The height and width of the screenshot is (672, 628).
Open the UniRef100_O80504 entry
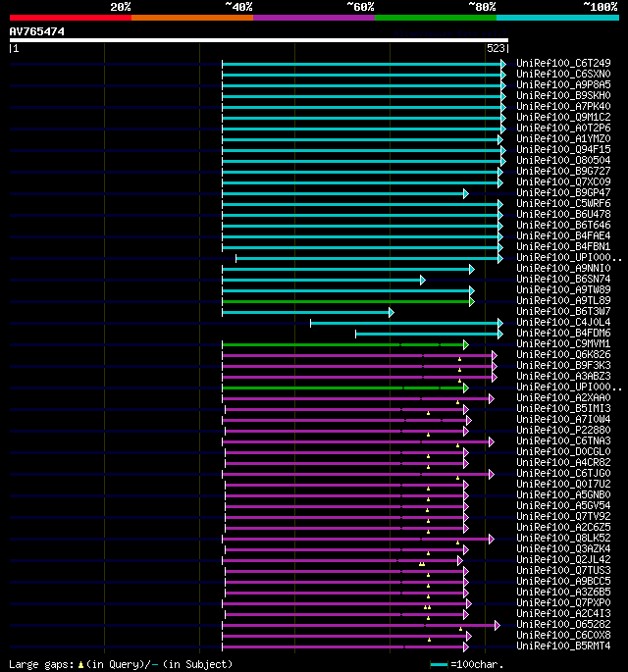pyautogui.click(x=563, y=160)
